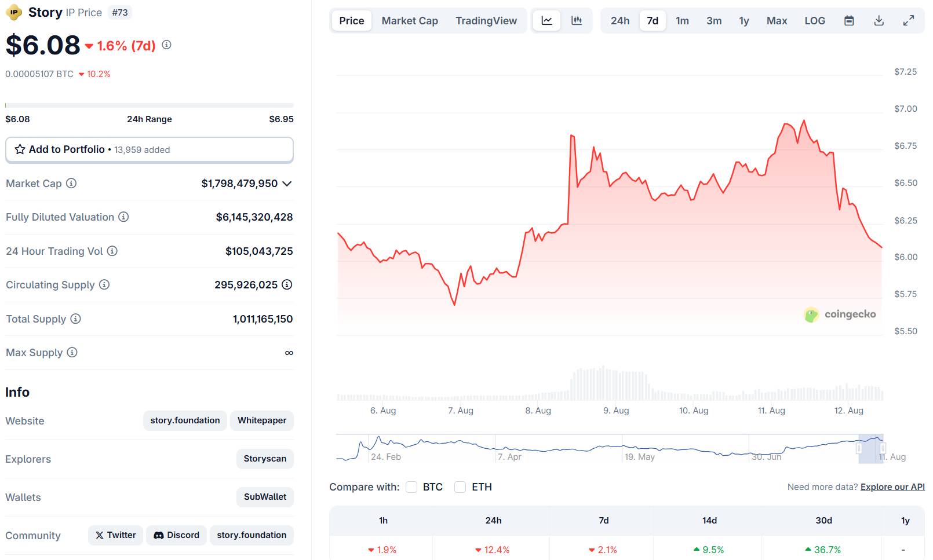Expand the Market Cap value chevron

point(287,184)
